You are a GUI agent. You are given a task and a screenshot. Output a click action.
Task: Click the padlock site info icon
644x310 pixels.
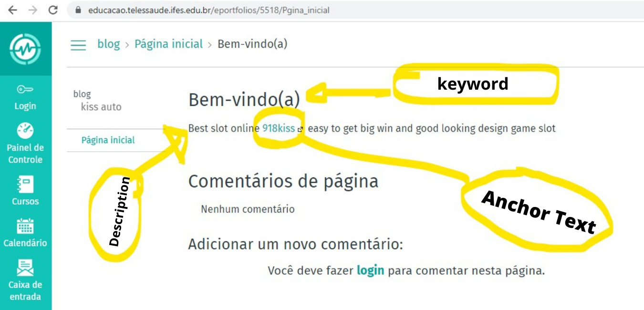pyautogui.click(x=79, y=10)
